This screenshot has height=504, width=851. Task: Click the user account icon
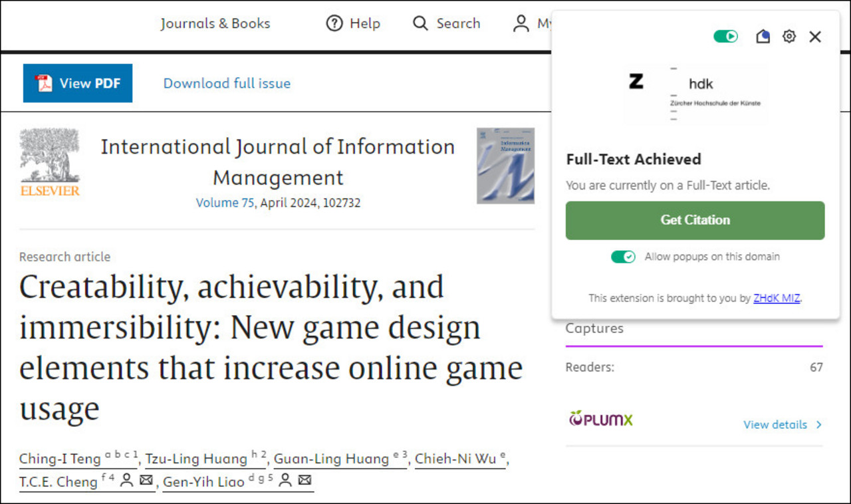(521, 23)
